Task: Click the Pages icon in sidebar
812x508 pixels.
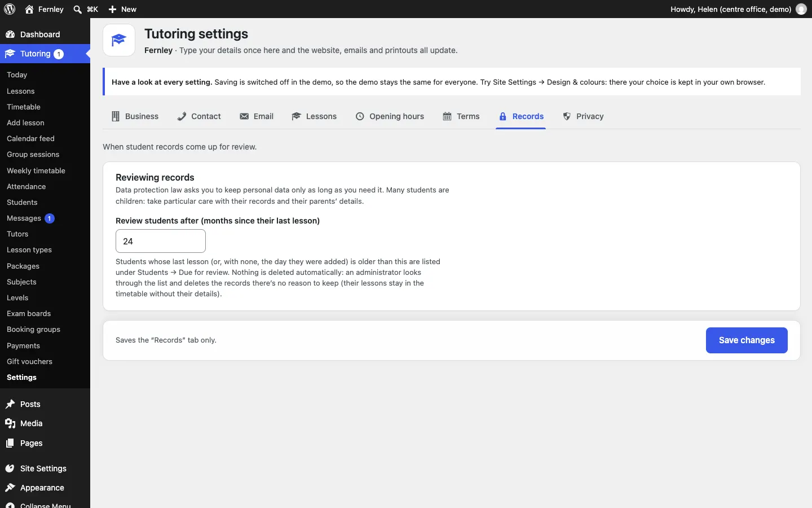Action: (10, 443)
